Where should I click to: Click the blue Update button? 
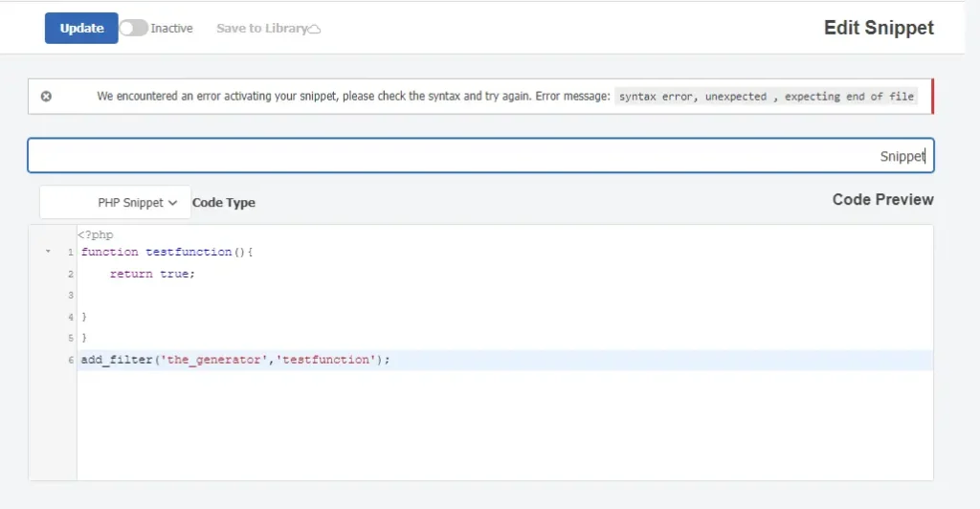81,28
